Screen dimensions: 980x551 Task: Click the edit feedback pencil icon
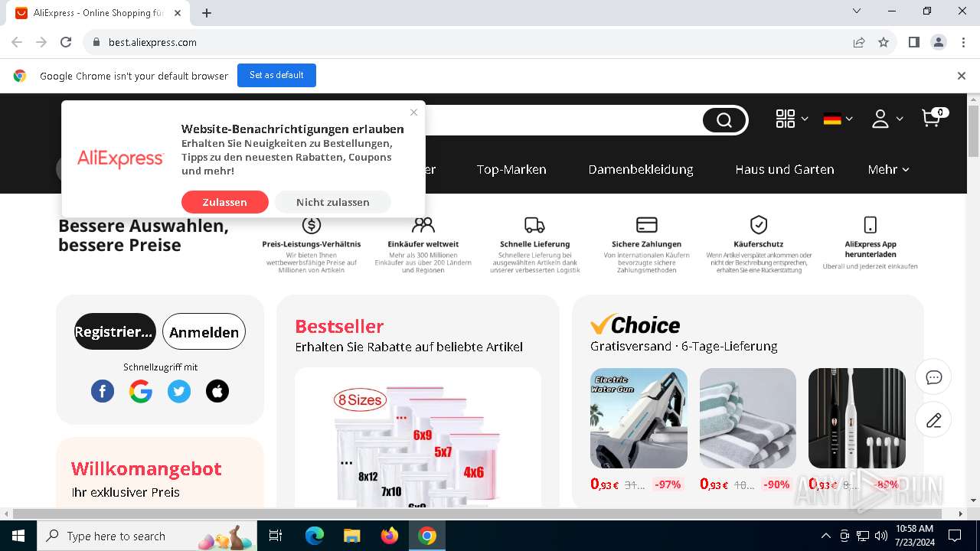933,420
